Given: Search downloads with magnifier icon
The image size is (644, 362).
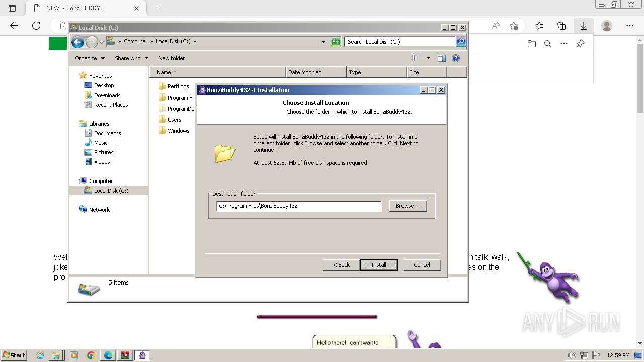Looking at the screenshot, I should [x=548, y=44].
